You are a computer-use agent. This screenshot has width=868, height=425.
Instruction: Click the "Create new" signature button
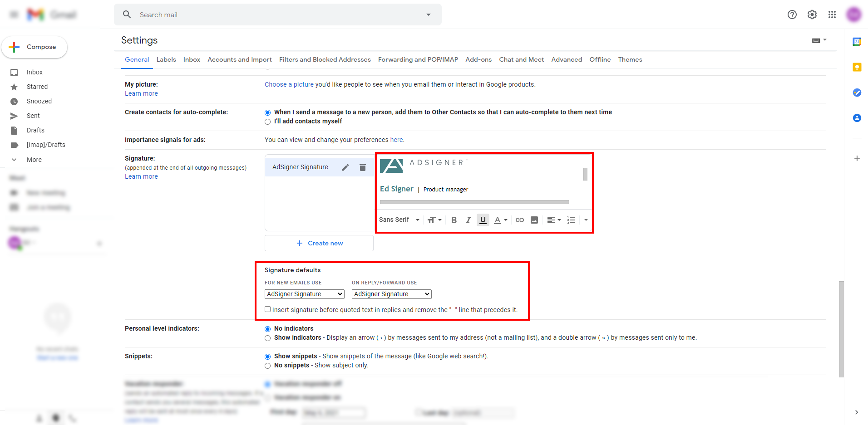(319, 243)
